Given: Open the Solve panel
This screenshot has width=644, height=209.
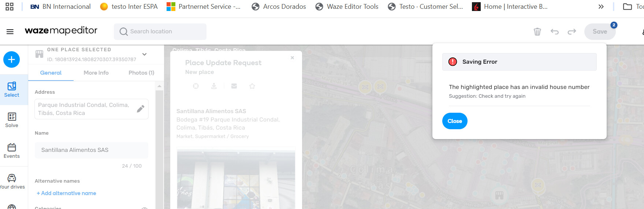Looking at the screenshot, I should click(x=12, y=120).
